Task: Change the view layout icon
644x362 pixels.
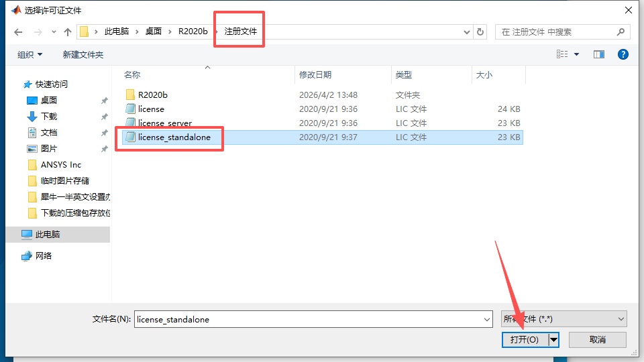Action: click(x=562, y=54)
